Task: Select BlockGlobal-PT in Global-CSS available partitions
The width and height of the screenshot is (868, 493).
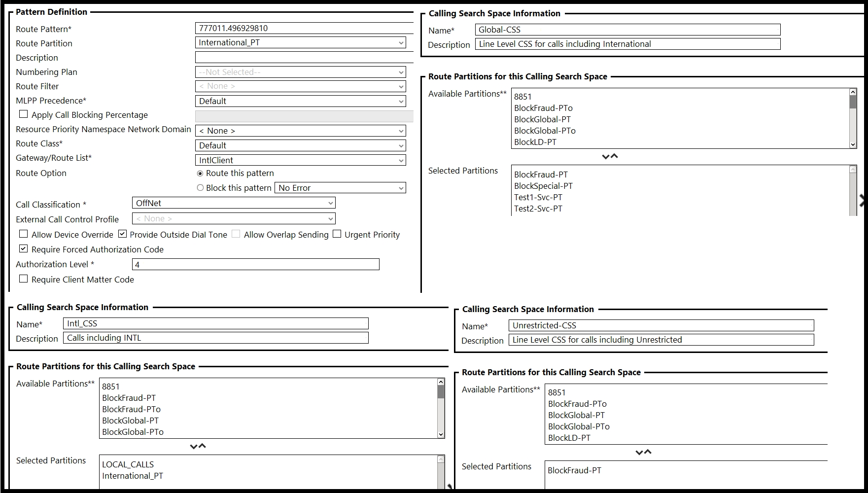Action: [542, 119]
